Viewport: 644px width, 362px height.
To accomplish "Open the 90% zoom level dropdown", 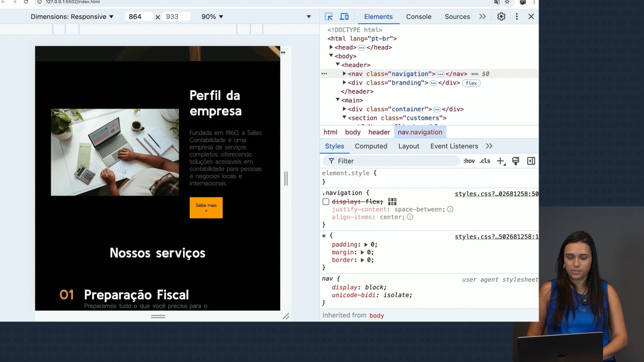I will pos(212,17).
